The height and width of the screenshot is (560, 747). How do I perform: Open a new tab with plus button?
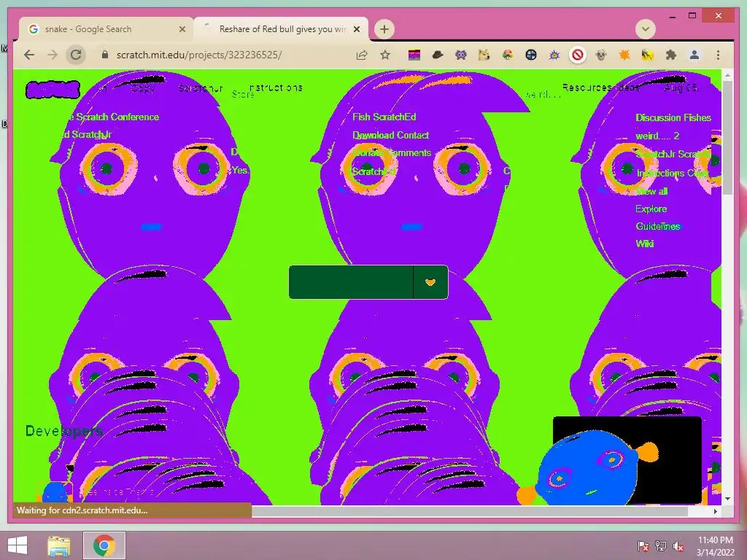click(384, 29)
